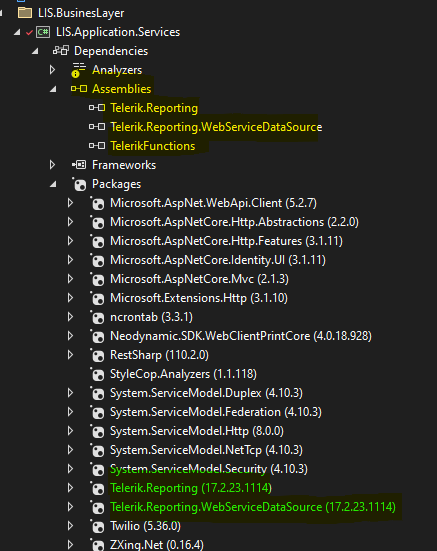
Task: Click the package icon for Microsoft.Extensions.Http
Action: pos(97,298)
